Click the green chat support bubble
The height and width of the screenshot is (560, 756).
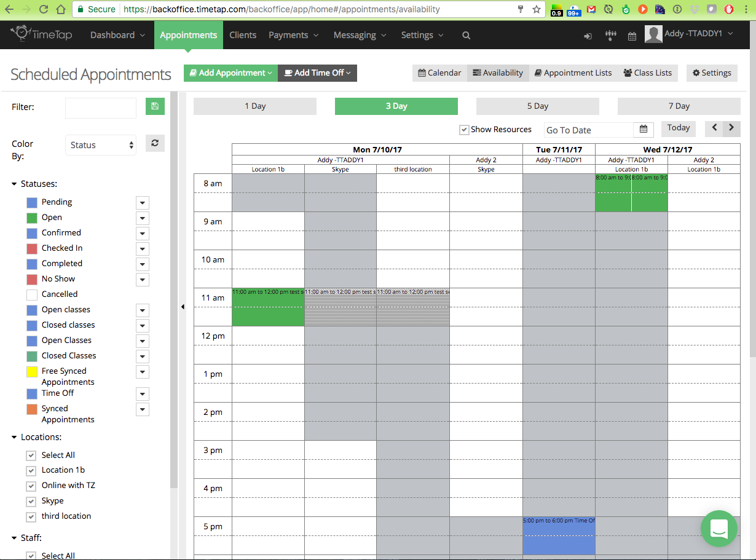coord(719,529)
